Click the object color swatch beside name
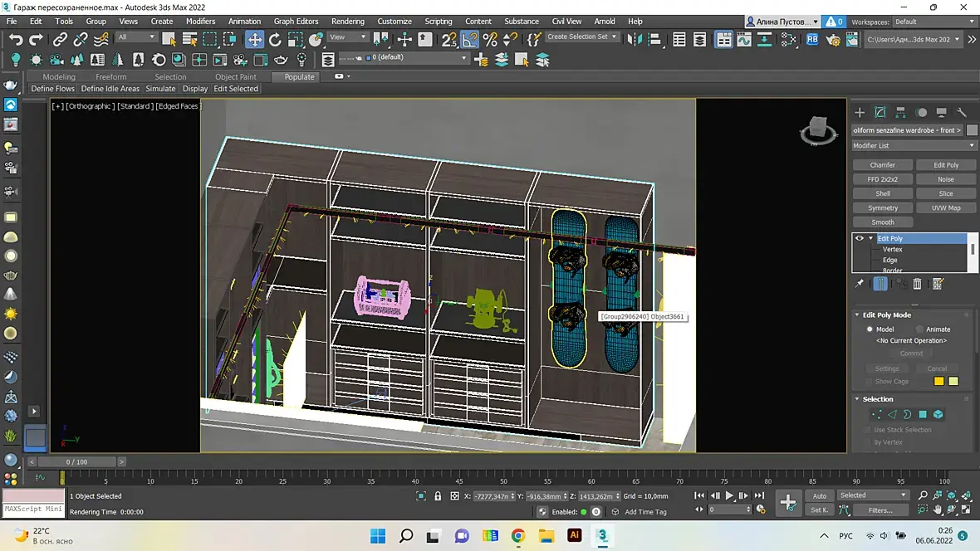Screen dimensions: 980x551 pyautogui.click(x=972, y=130)
